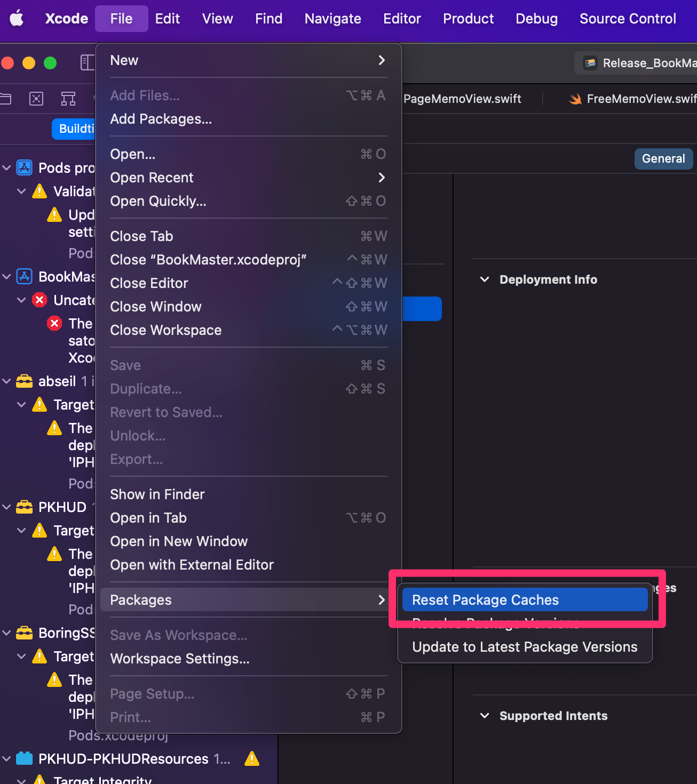Viewport: 697px width, 784px height.
Task: Switch to the PageMemoView.swift tab
Action: click(x=462, y=98)
